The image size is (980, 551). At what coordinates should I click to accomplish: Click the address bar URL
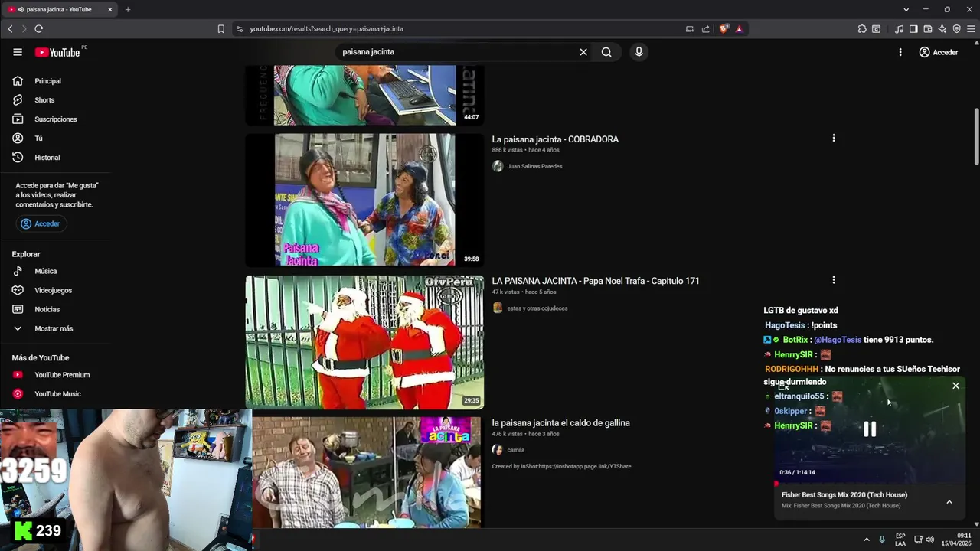(x=327, y=29)
